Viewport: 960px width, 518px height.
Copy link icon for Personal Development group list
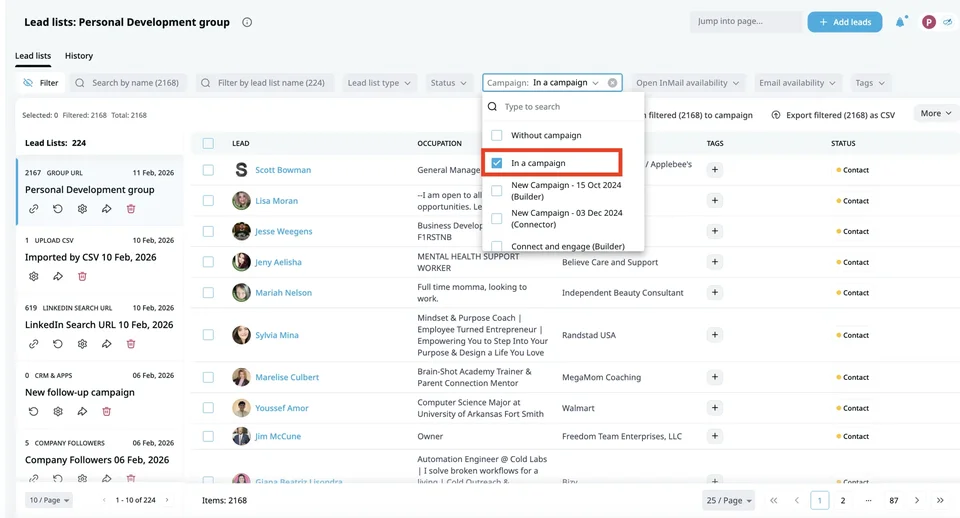click(x=34, y=209)
